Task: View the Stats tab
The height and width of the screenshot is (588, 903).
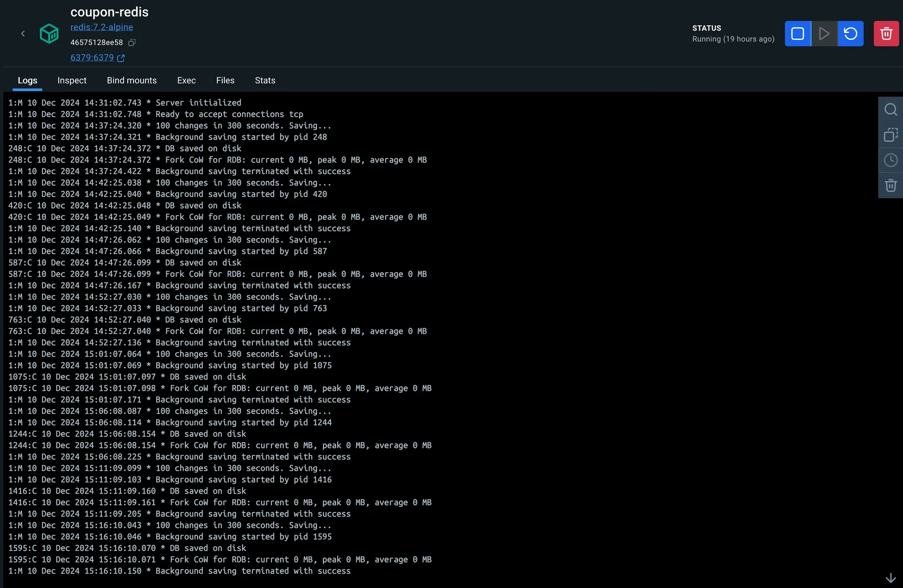Action: [265, 80]
